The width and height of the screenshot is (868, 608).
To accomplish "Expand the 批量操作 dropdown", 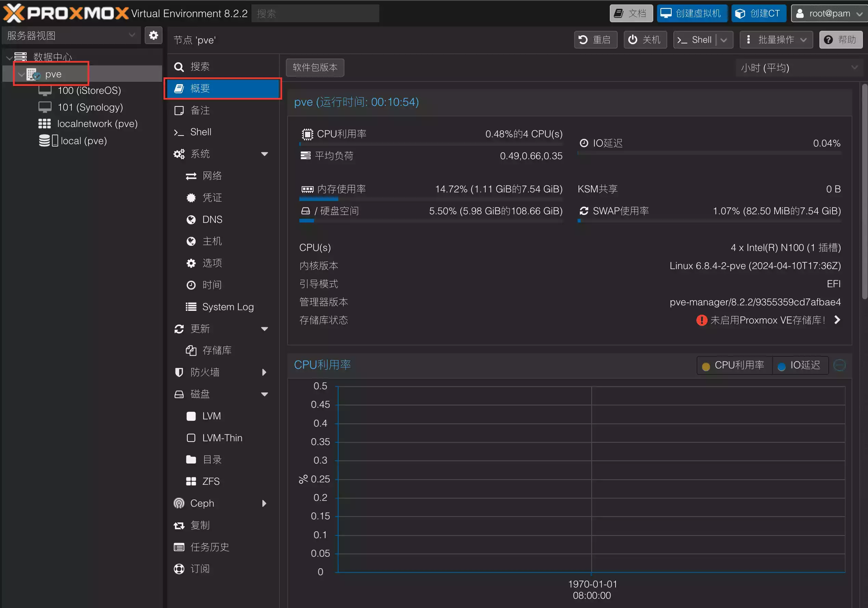I will (776, 40).
